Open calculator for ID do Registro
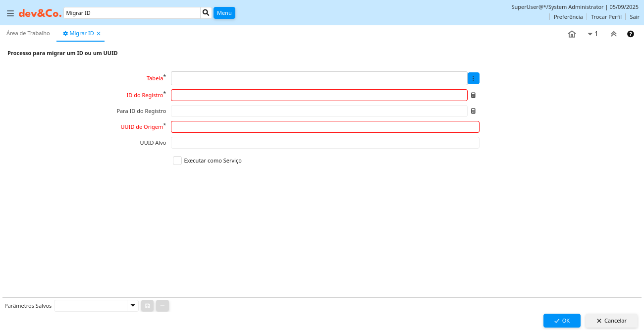The image size is (644, 334). (473, 95)
